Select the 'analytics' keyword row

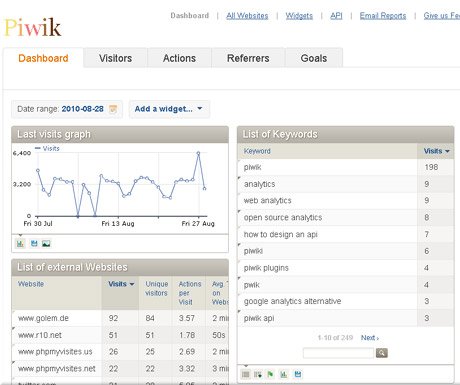coord(345,184)
